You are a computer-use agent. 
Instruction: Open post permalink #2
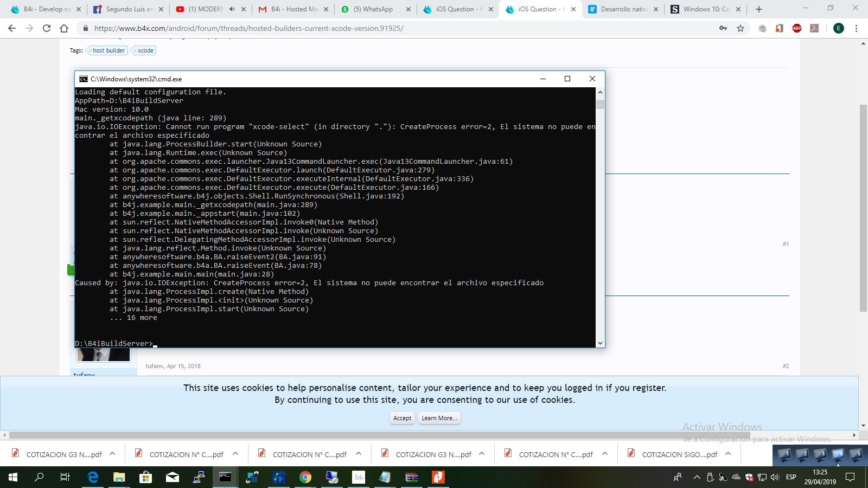click(786, 366)
